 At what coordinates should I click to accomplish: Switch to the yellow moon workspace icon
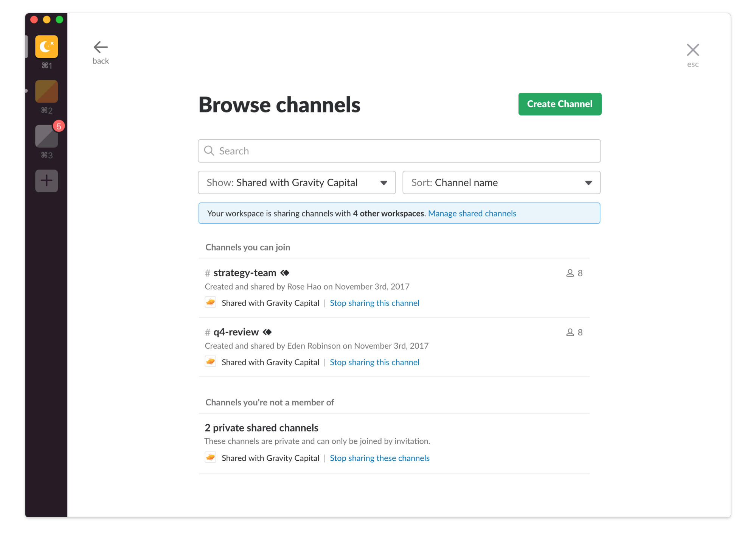[47, 47]
